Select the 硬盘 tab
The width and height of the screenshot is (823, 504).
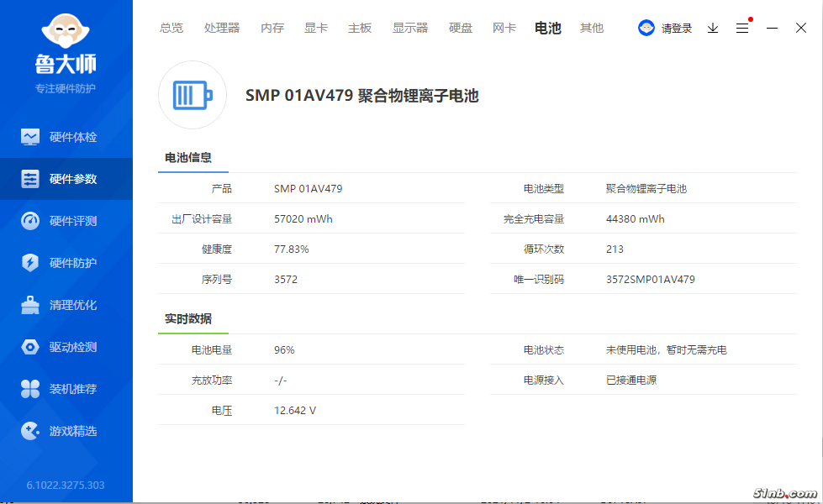pyautogui.click(x=461, y=28)
